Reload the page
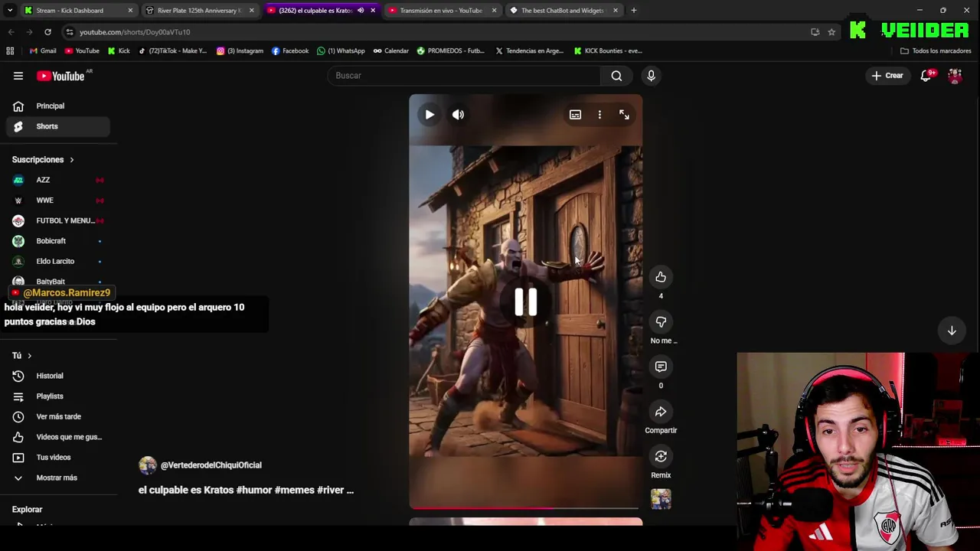Viewport: 980px width, 551px height. pos(47,32)
